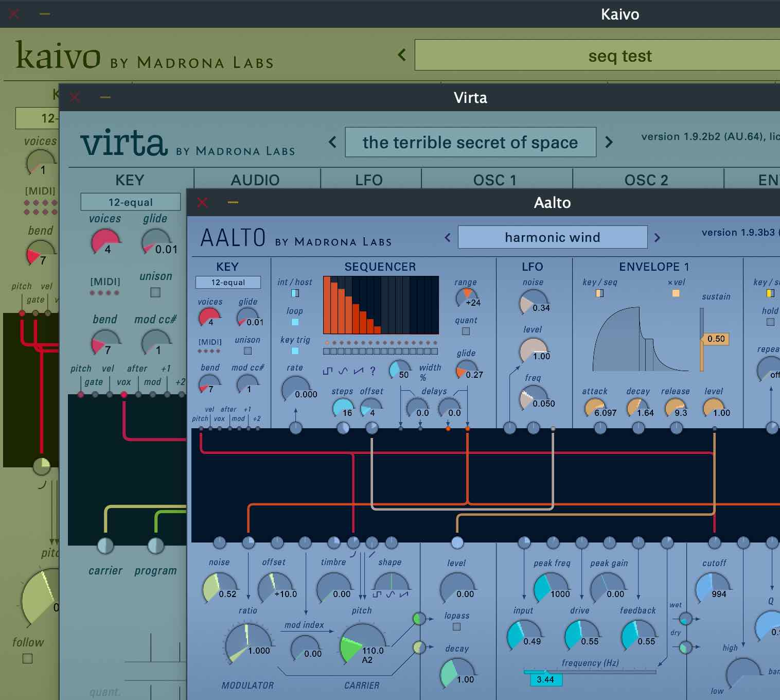The height and width of the screenshot is (700, 780).
Task: Go to previous Aalto preset arrow
Action: (x=448, y=237)
